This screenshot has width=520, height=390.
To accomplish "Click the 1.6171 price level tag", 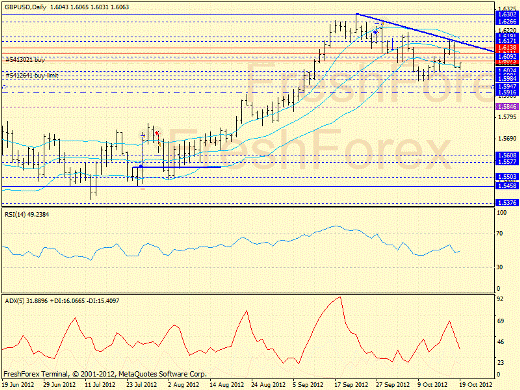I will (x=507, y=41).
